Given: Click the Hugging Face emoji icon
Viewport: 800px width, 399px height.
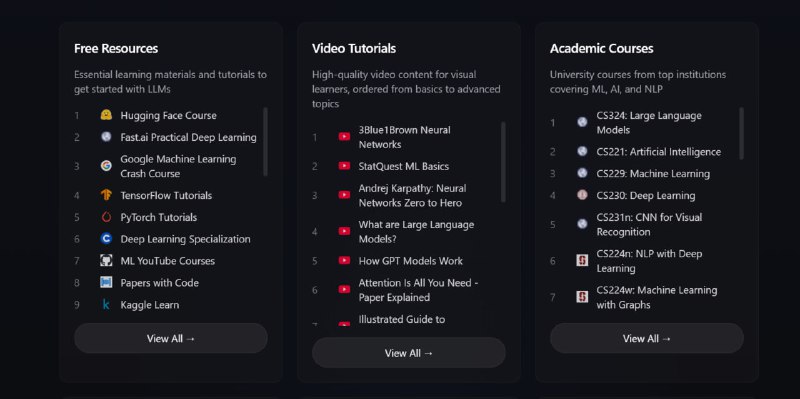Looking at the screenshot, I should [106, 115].
